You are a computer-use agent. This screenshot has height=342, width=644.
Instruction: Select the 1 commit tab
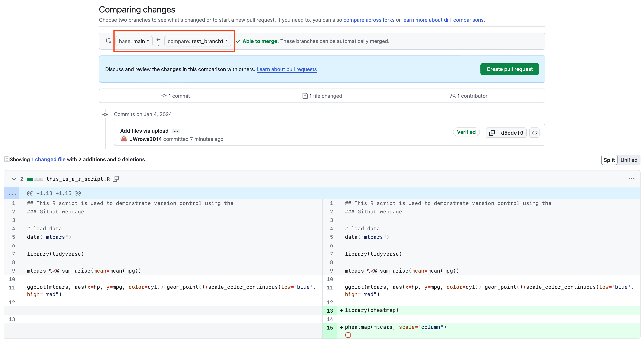coord(176,96)
